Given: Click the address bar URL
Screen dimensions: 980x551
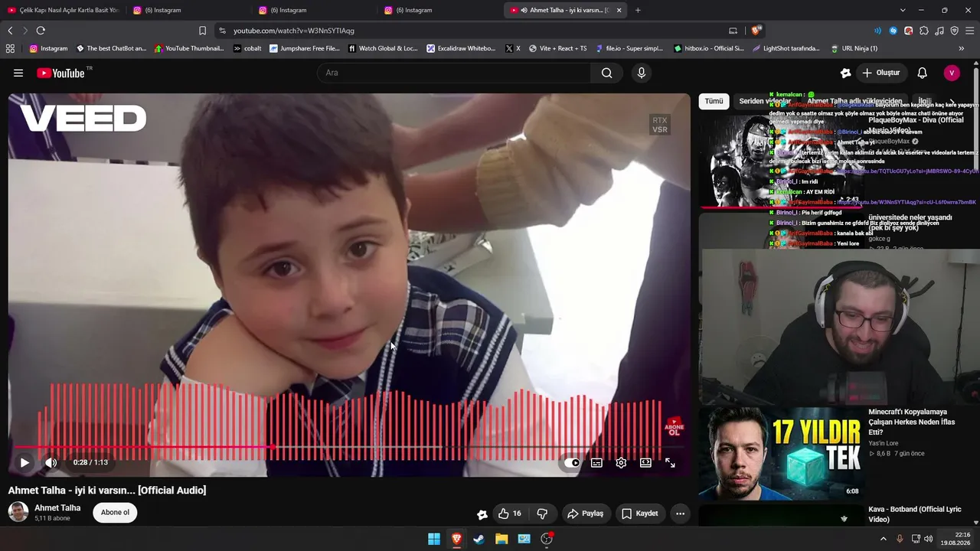Looking at the screenshot, I should [x=294, y=31].
